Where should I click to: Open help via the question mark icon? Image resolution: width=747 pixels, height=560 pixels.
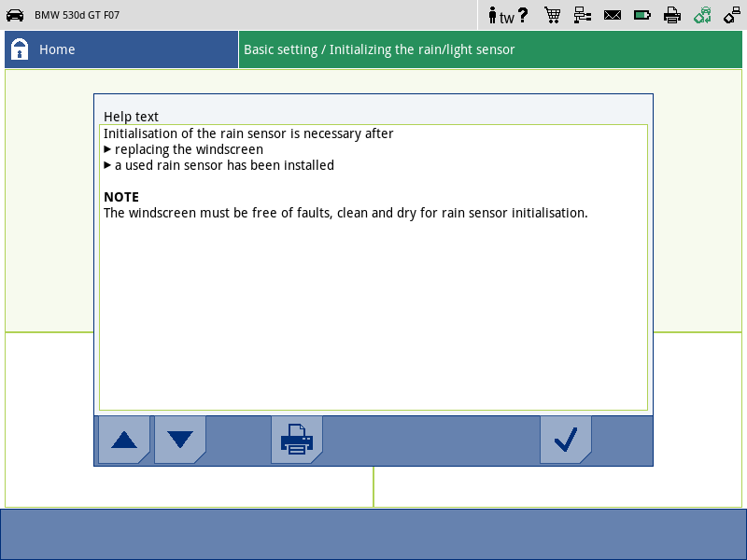coord(523,15)
